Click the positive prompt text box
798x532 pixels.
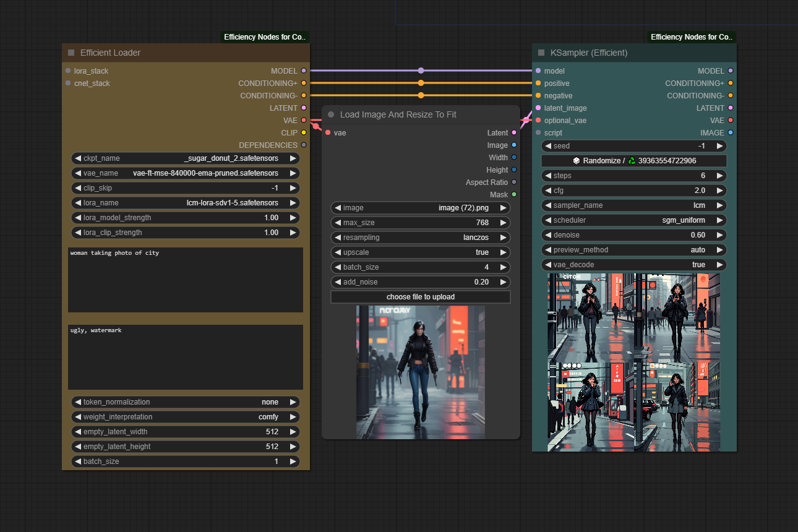click(186, 280)
